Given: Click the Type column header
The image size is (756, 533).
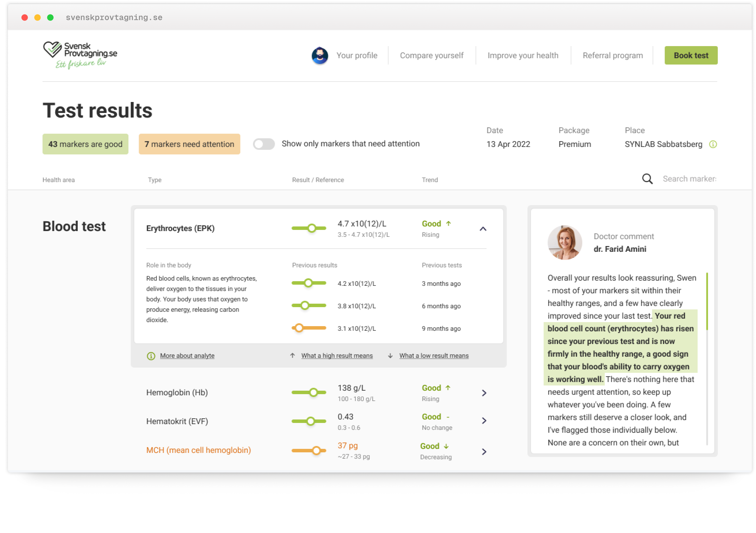Looking at the screenshot, I should pos(155,180).
